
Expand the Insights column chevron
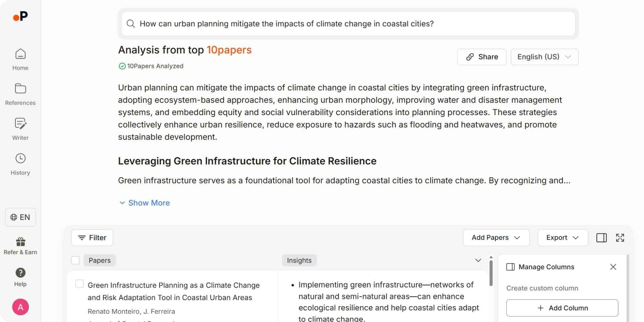click(478, 260)
